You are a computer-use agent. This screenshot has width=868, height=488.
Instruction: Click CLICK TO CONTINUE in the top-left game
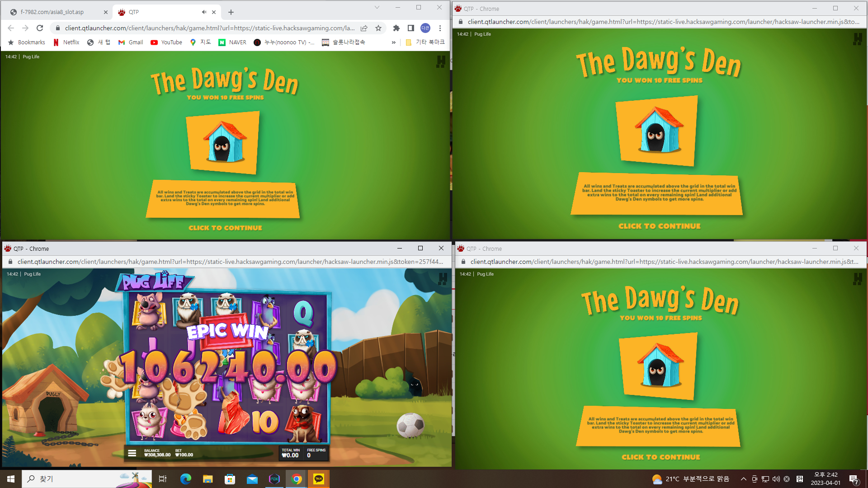225,228
